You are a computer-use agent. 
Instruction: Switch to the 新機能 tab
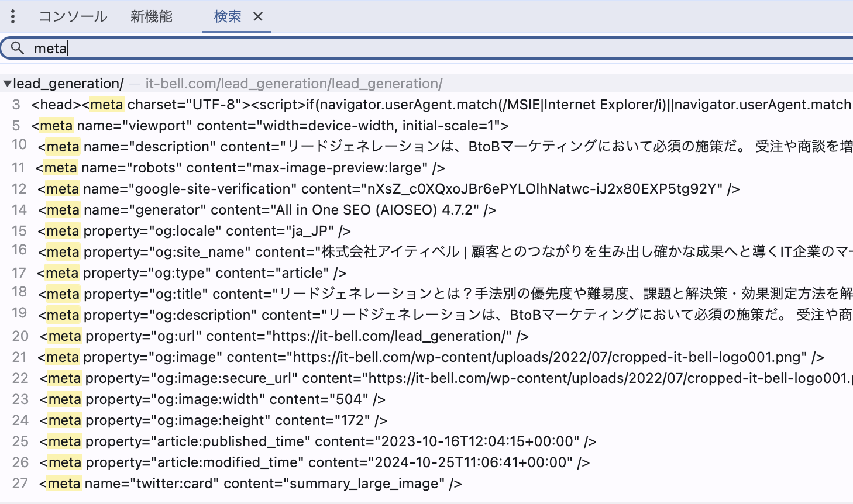[x=152, y=16]
